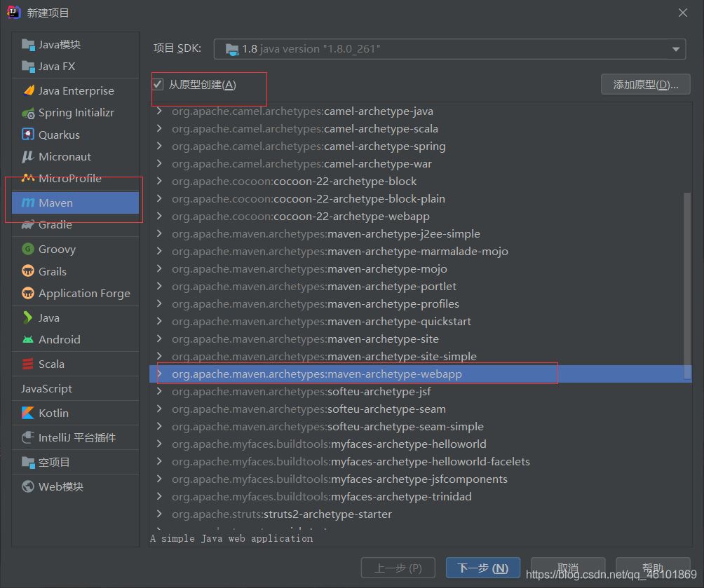
Task: Select myfaces-archetype-helloworld-facelets row
Action: (x=420, y=461)
